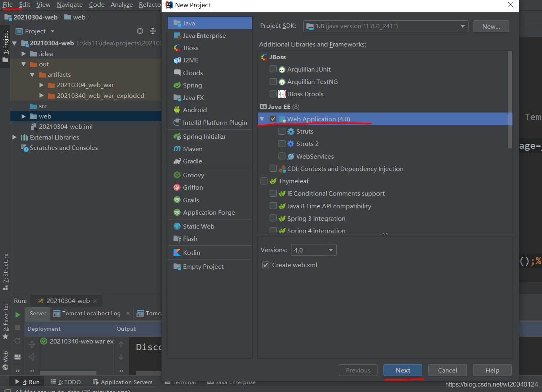Image resolution: width=542 pixels, height=392 pixels.
Task: Tick the JBoss Drools checkbox
Action: [273, 94]
